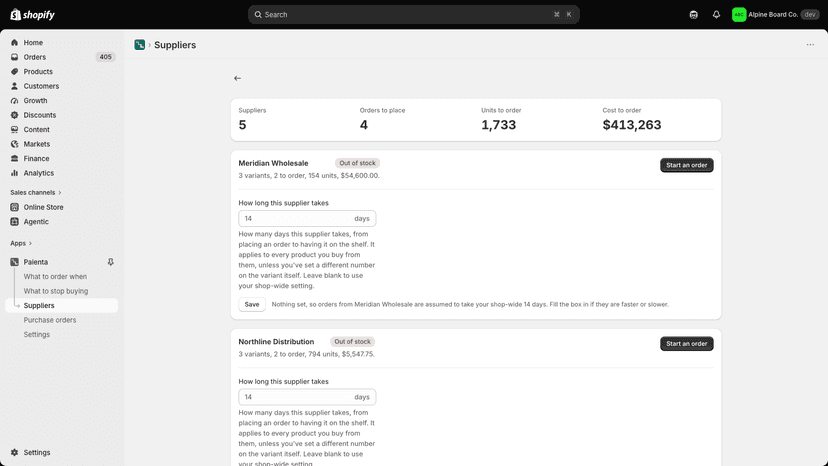Open the Analytics bar chart icon
Screen dimensions: 828x466
click(x=14, y=173)
